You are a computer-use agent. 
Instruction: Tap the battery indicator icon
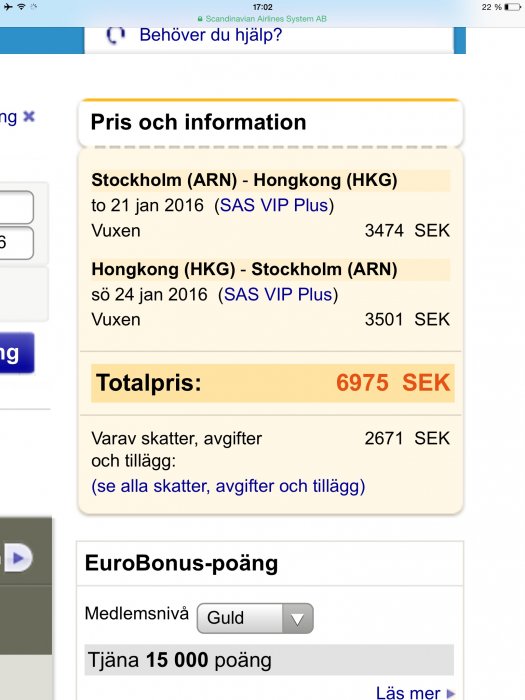point(512,7)
